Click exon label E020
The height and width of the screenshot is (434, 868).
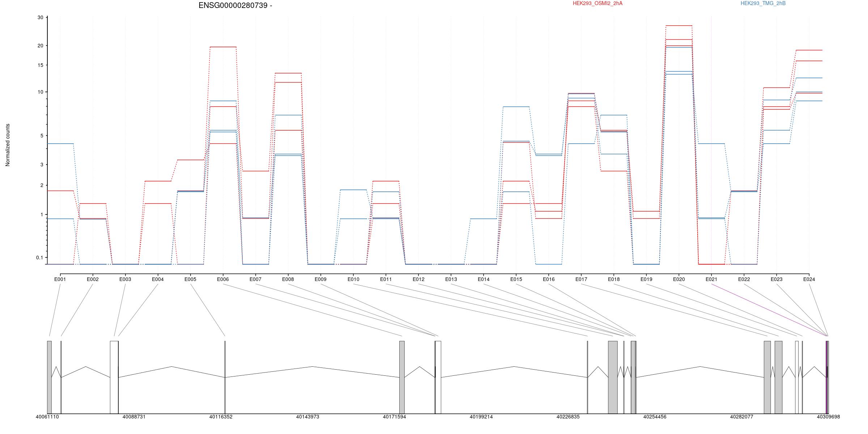point(679,279)
